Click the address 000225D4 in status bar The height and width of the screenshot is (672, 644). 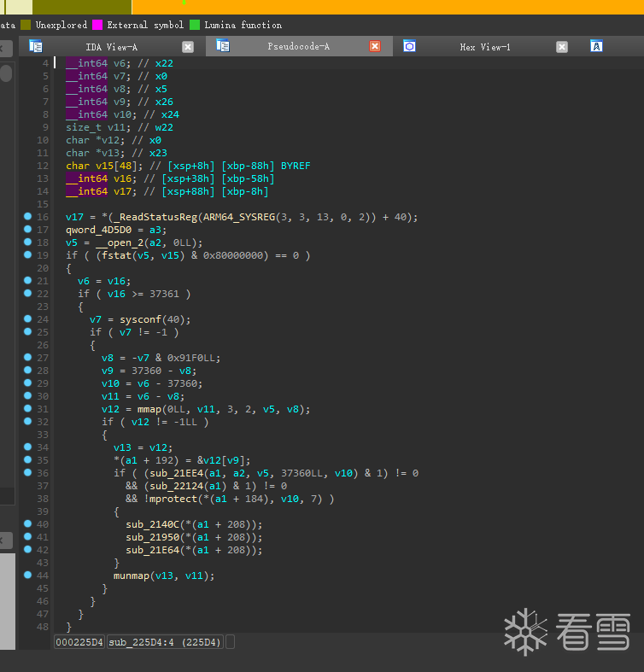point(79,642)
